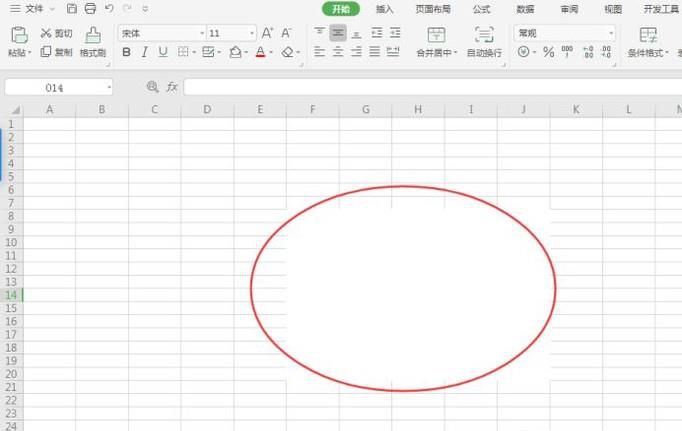682x431 pixels.
Task: Switch to the 开始 ribbon tab
Action: click(x=341, y=9)
